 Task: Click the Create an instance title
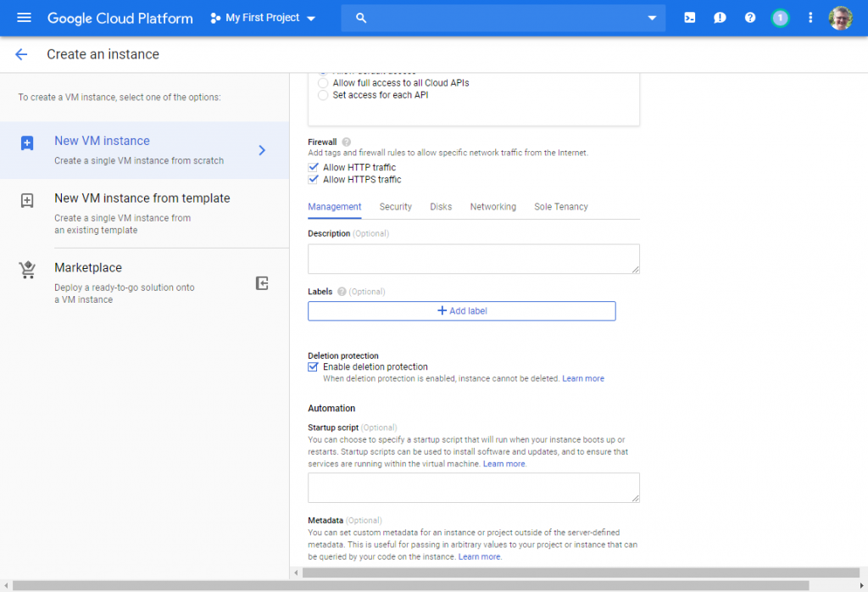tap(103, 54)
